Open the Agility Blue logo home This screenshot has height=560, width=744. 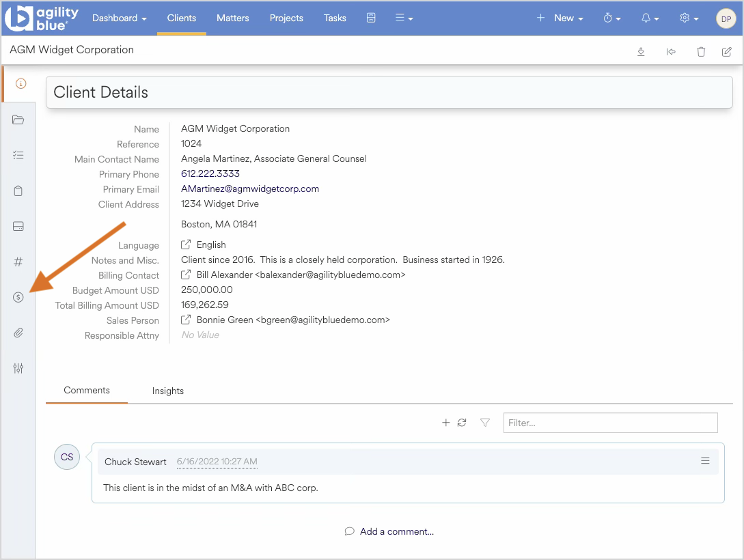click(x=41, y=18)
